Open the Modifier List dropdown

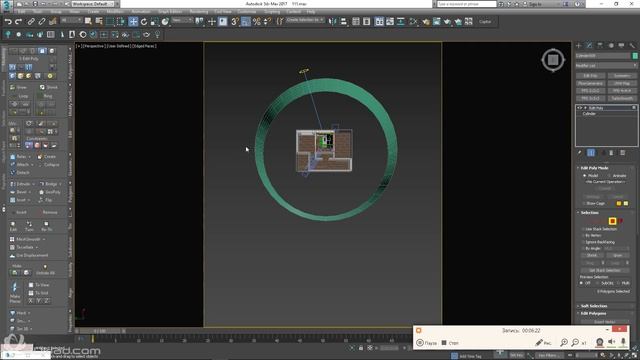point(606,65)
